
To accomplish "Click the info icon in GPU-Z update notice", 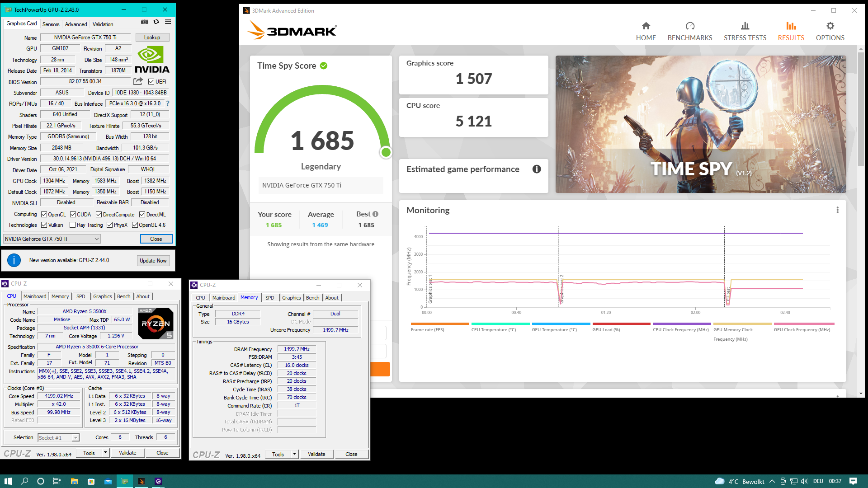I will coord(14,260).
